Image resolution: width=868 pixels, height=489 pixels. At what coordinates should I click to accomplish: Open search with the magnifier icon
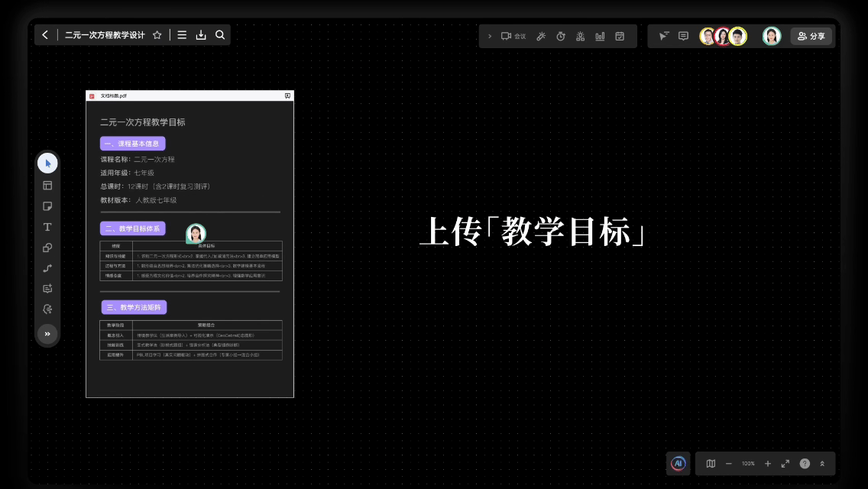click(220, 35)
